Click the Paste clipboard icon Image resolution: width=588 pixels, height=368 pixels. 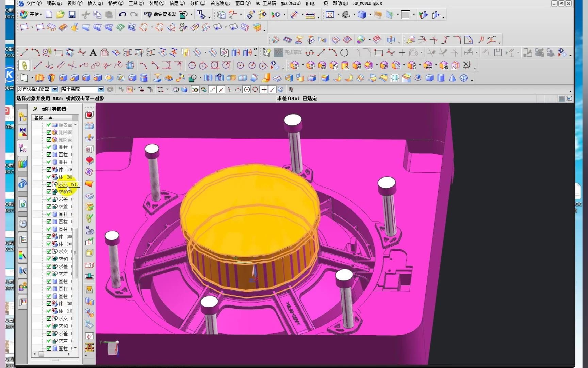(109, 14)
